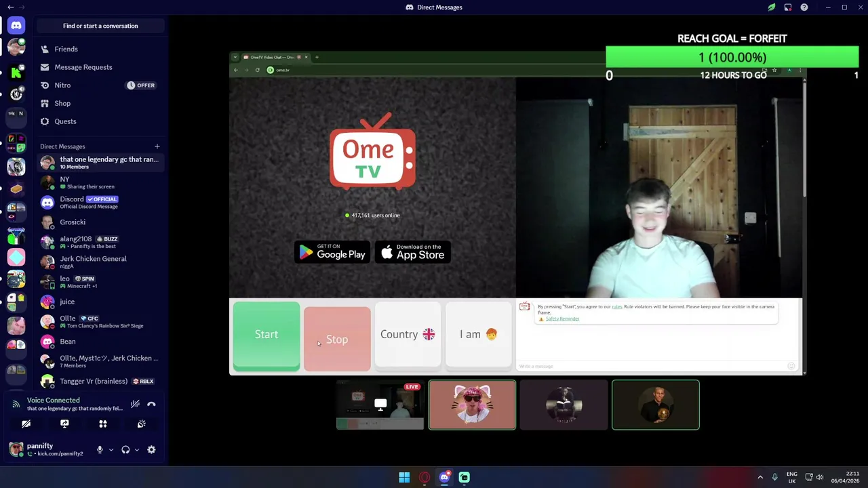Select the LIVE screen share thumbnail
The image size is (868, 488).
click(x=380, y=405)
